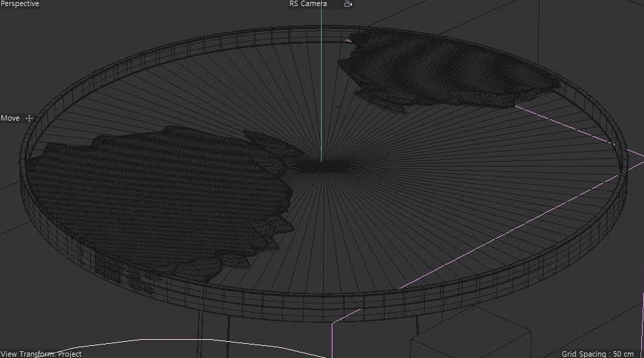Click the Perspective viewport label

[x=20, y=3]
